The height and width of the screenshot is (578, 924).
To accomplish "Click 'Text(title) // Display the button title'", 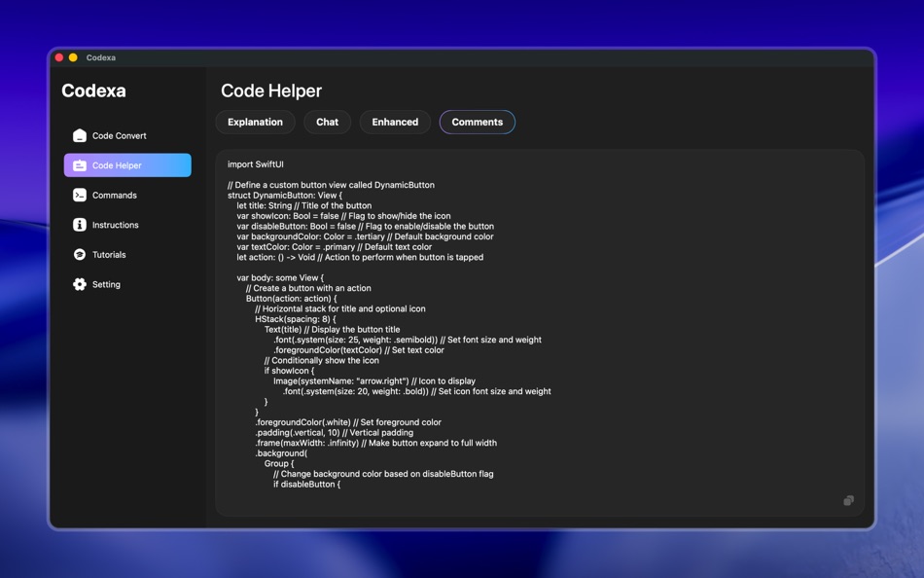I will coord(332,330).
